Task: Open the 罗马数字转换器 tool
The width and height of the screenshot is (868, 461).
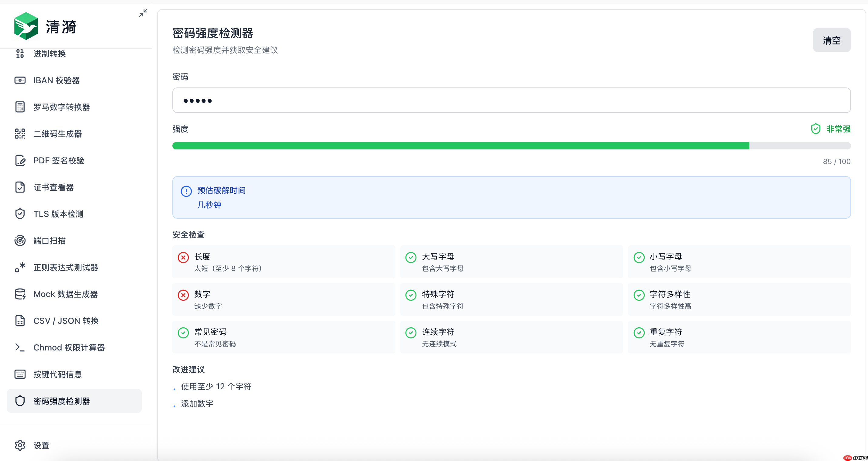Action: pos(62,107)
